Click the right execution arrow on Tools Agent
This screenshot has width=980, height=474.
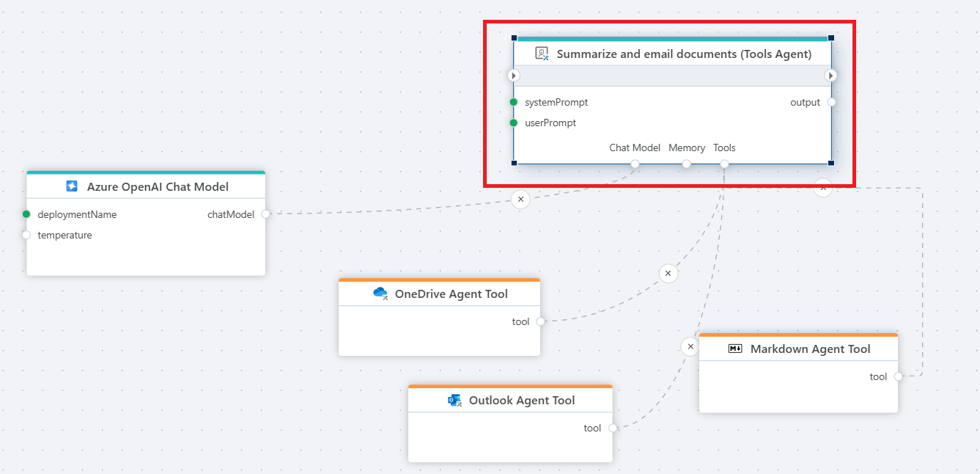tap(830, 76)
